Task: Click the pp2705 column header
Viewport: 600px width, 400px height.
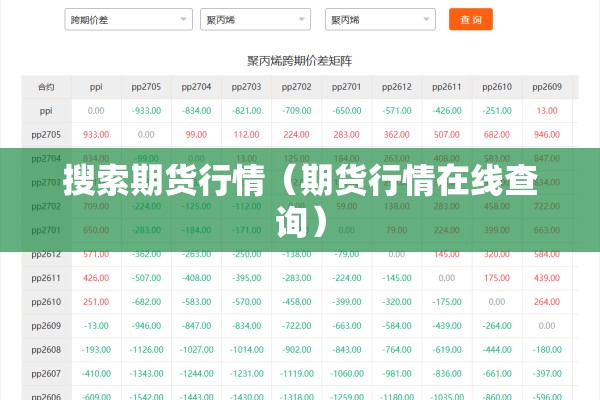Action: (x=146, y=87)
